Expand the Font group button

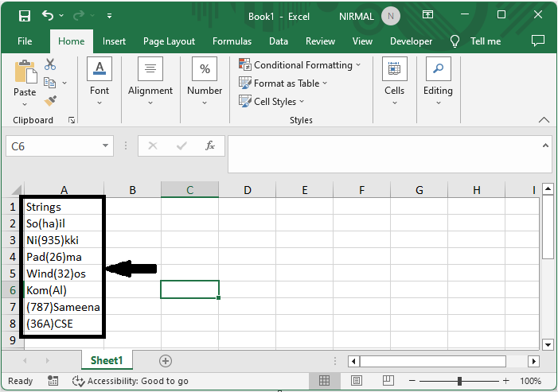pyautogui.click(x=100, y=81)
